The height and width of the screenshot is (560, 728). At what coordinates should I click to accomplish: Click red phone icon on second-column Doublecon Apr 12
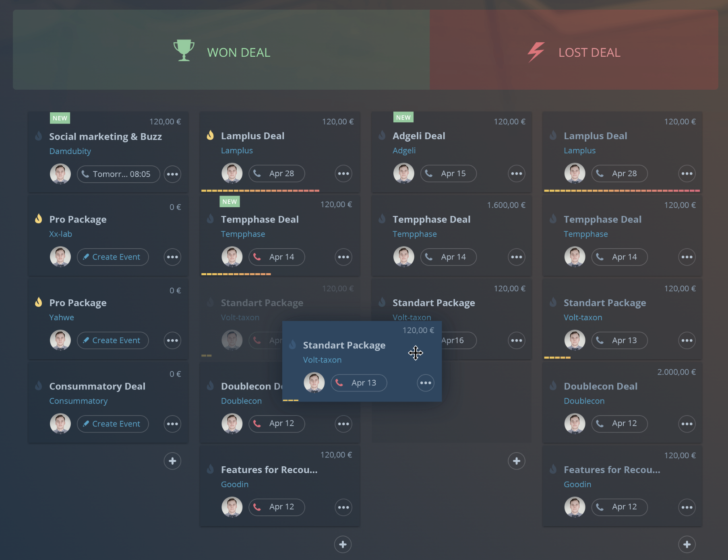257,423
